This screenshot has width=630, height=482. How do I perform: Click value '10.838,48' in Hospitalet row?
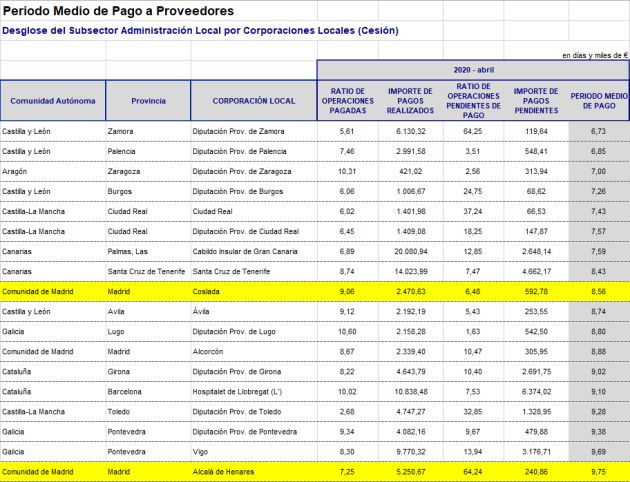[x=411, y=392]
